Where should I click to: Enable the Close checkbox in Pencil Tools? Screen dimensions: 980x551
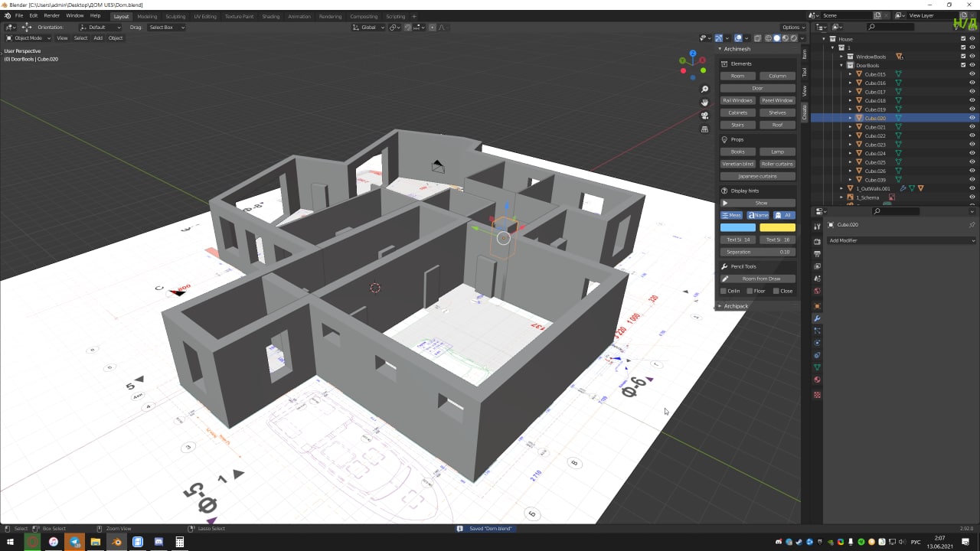pos(776,291)
